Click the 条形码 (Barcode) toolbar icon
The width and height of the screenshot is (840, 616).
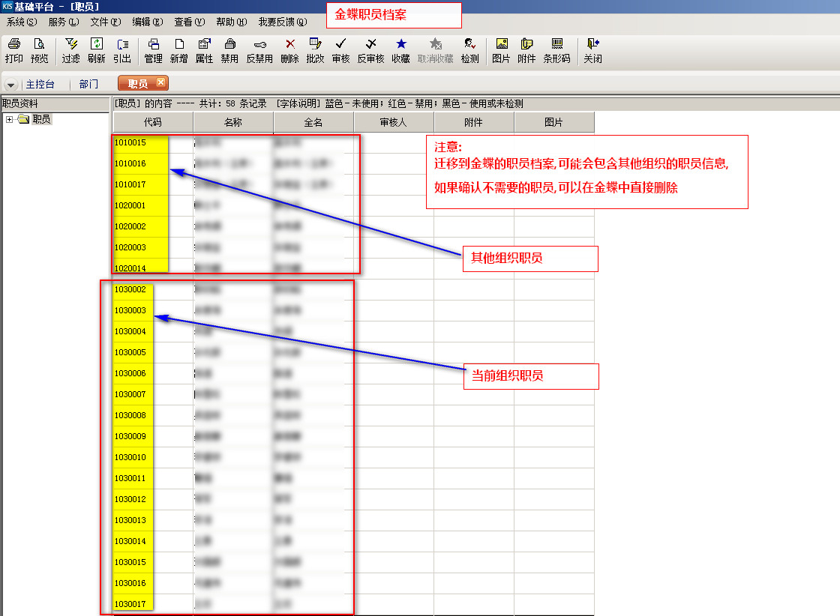tap(556, 50)
